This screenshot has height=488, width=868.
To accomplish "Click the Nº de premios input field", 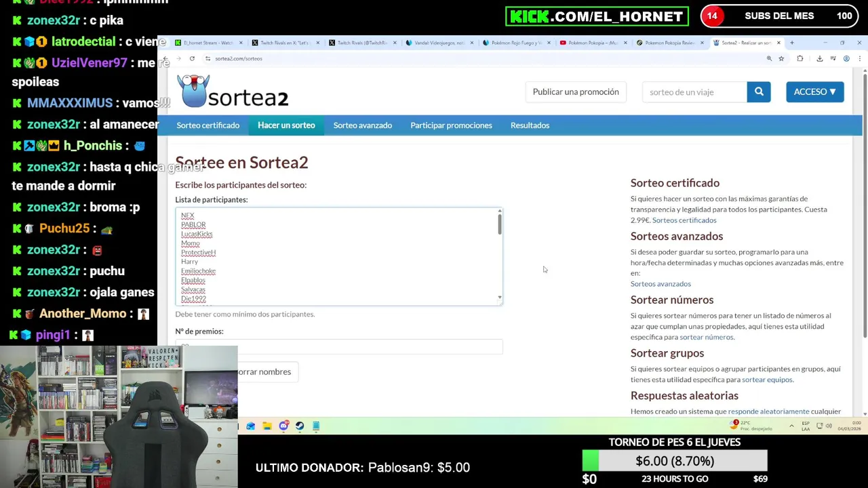I will [339, 346].
